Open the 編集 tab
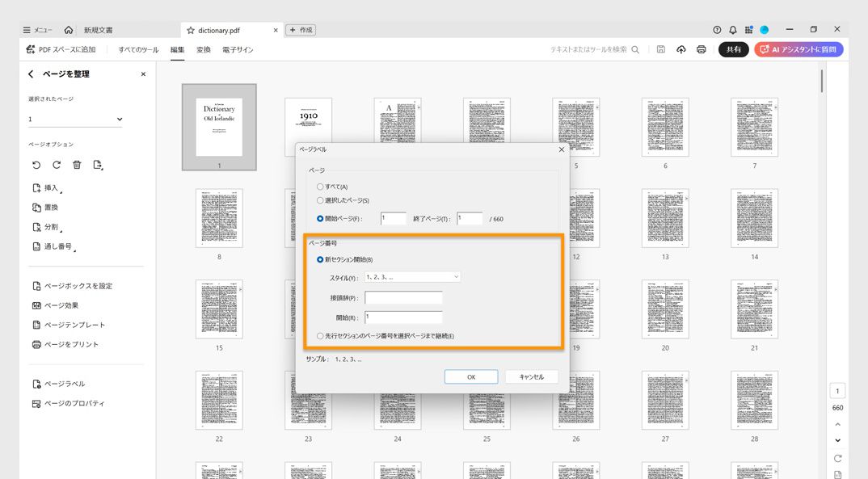 click(x=177, y=50)
